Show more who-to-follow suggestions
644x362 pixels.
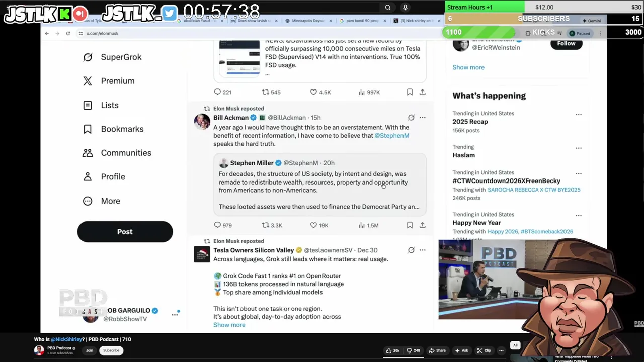pos(468,67)
